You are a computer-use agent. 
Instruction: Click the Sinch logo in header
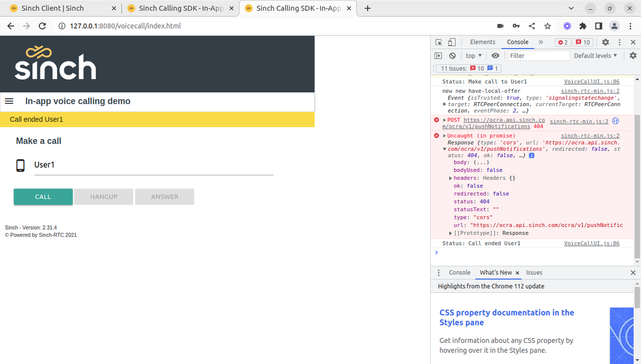[x=55, y=63]
